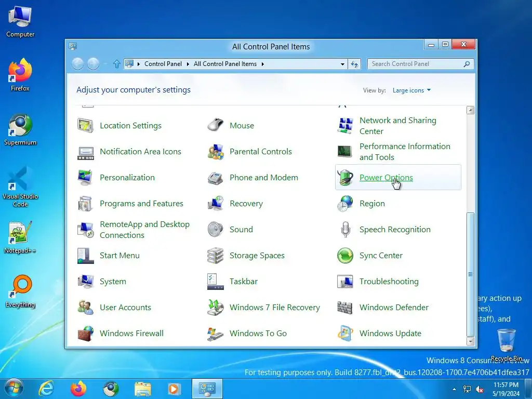Open the Storage Spaces icon
Viewport: 532px width, 399px height.
[216, 256]
